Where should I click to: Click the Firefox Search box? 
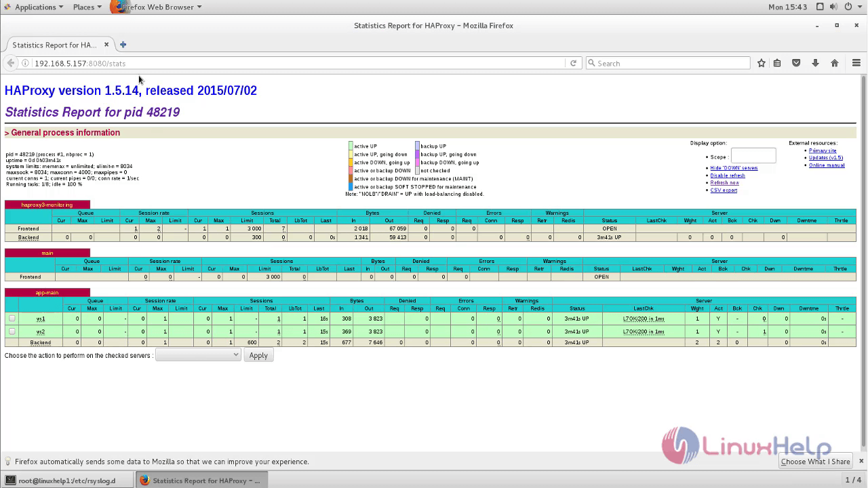(668, 63)
